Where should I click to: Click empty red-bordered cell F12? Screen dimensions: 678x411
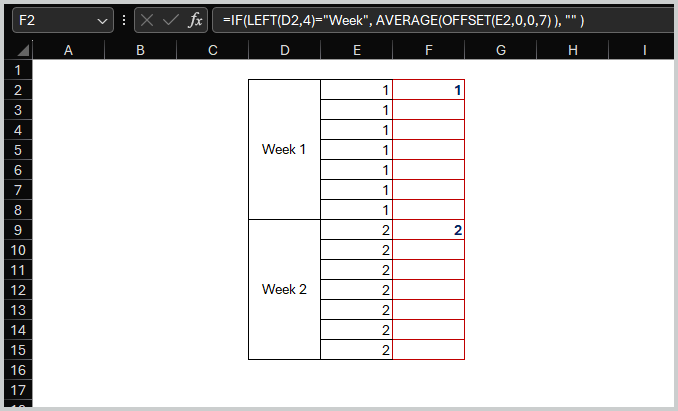click(x=429, y=290)
